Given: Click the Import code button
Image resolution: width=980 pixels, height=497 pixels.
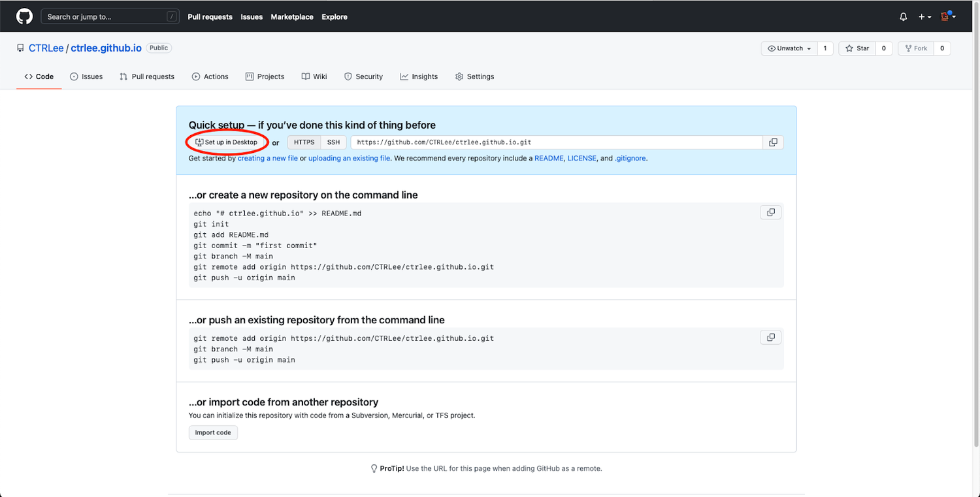Looking at the screenshot, I should click(x=213, y=432).
